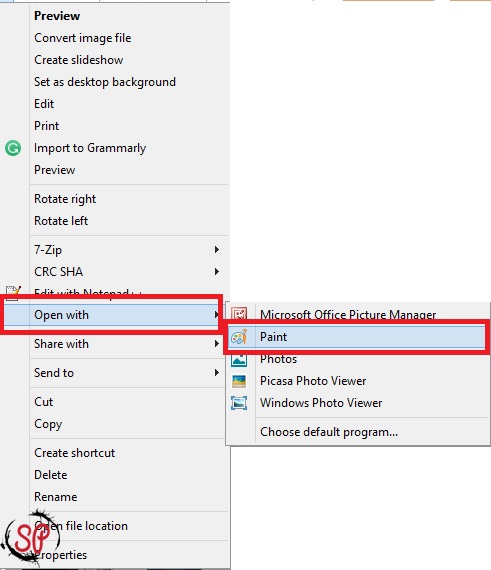Image resolution: width=491 pixels, height=570 pixels.
Task: Click the Grammarly icon in context menu
Action: (x=13, y=148)
